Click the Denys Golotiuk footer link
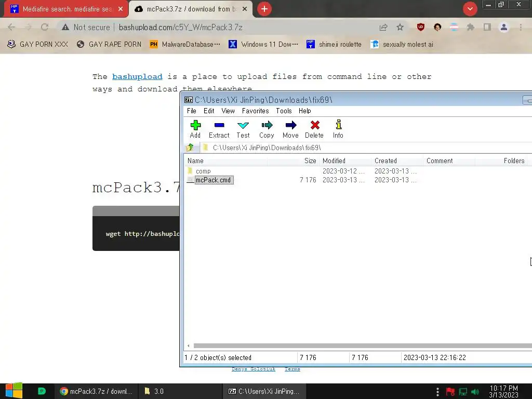 [x=254, y=369]
